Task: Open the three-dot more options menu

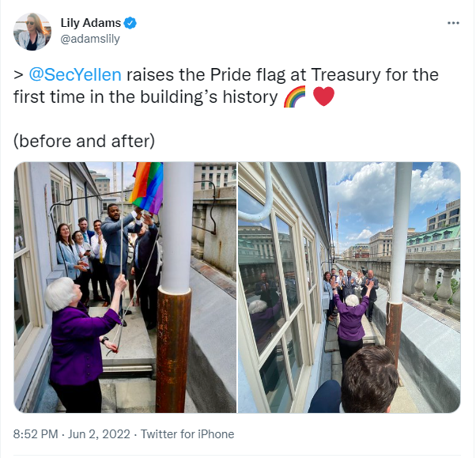Action: [453, 23]
